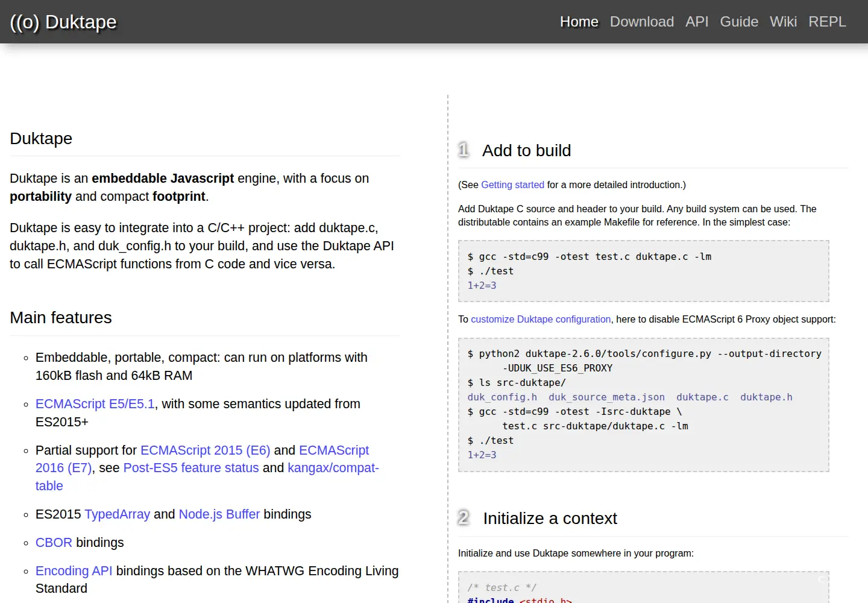
Task: Click the "$ ls src-duktape/" command line
Action: [x=517, y=383]
